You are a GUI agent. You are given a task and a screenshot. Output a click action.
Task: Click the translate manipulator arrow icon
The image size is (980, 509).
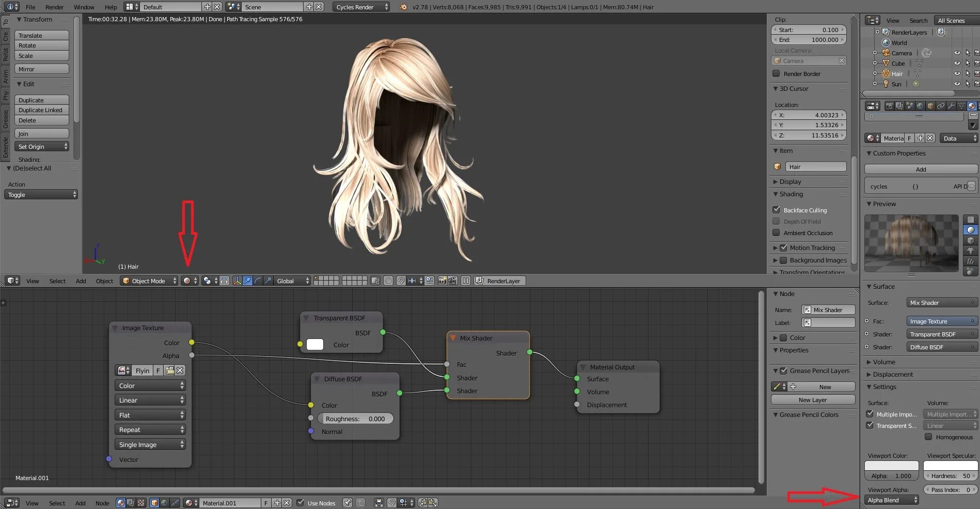pos(247,281)
